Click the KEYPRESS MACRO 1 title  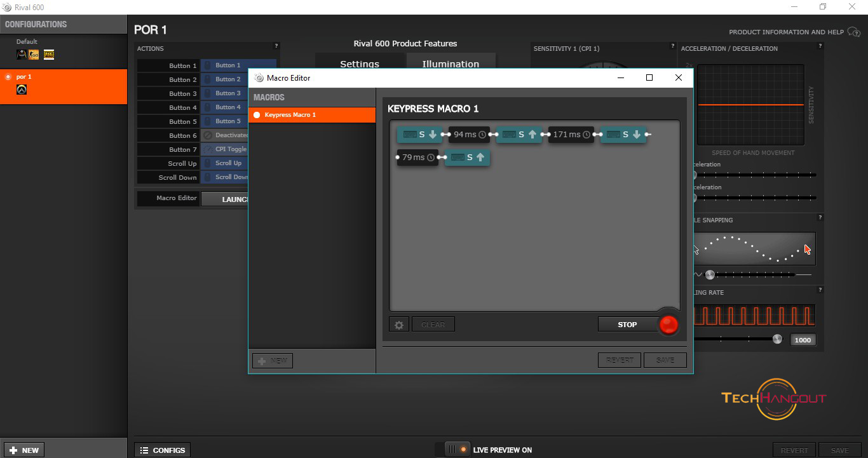coord(433,109)
